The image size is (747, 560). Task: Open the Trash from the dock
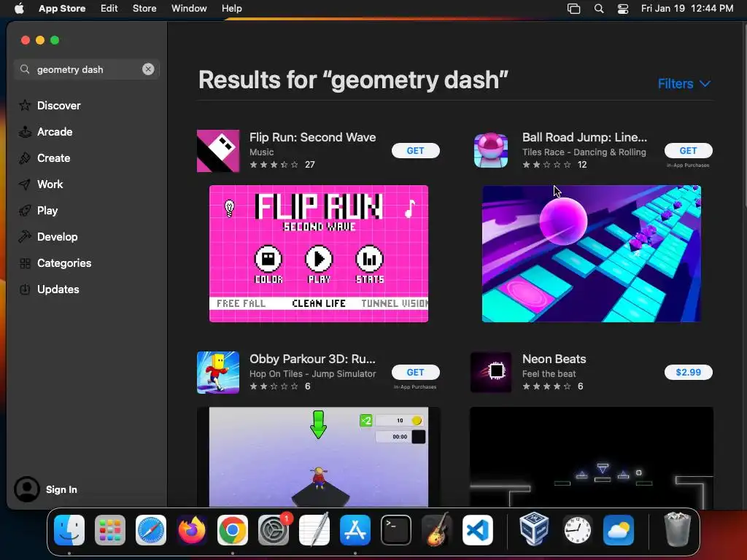tap(677, 529)
